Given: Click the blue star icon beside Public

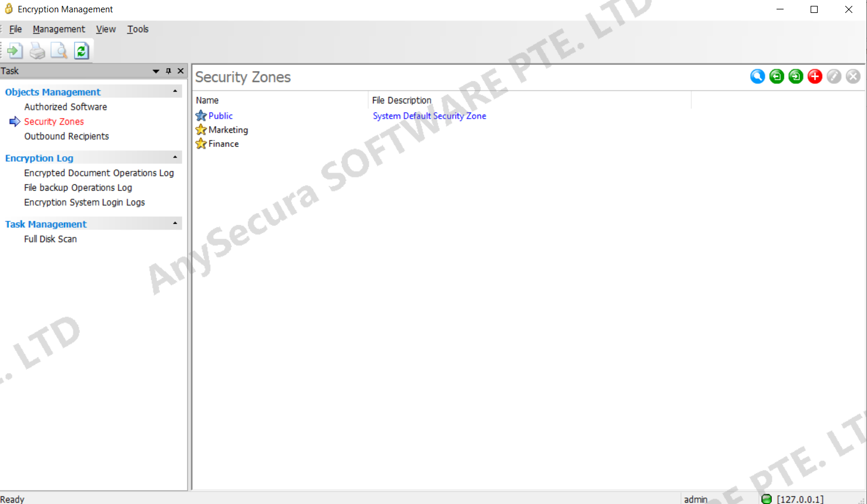Looking at the screenshot, I should coord(201,116).
